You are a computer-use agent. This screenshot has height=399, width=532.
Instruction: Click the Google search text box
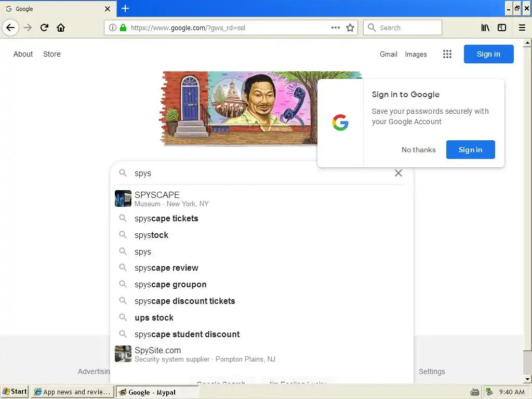pyautogui.click(x=261, y=173)
